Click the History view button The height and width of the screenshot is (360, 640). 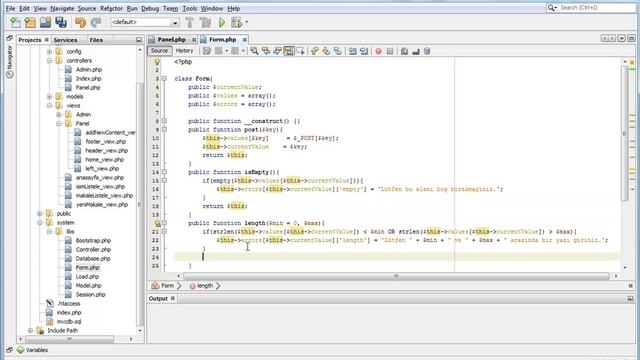[184, 51]
